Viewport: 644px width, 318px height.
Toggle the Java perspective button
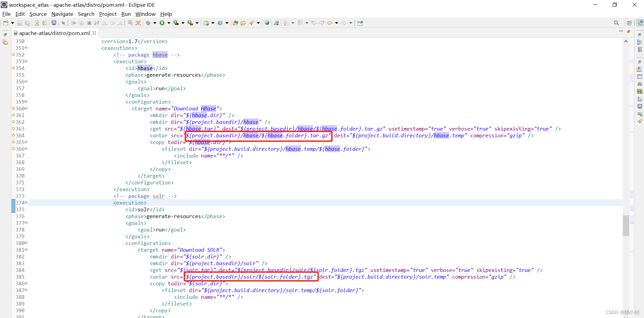(640, 23)
